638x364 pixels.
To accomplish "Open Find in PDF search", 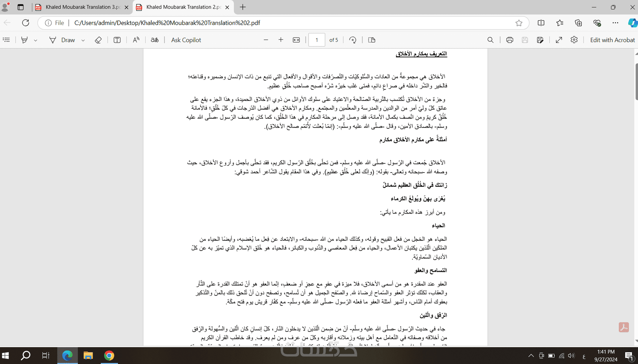I will [x=491, y=40].
